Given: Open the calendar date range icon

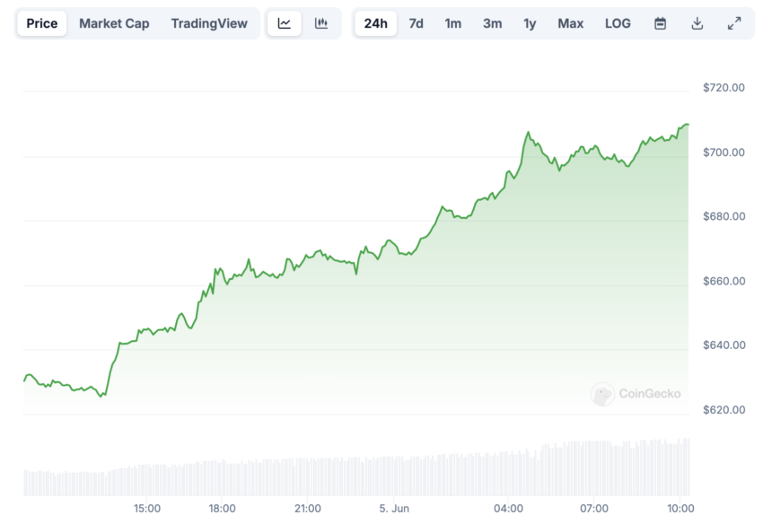Looking at the screenshot, I should (660, 22).
